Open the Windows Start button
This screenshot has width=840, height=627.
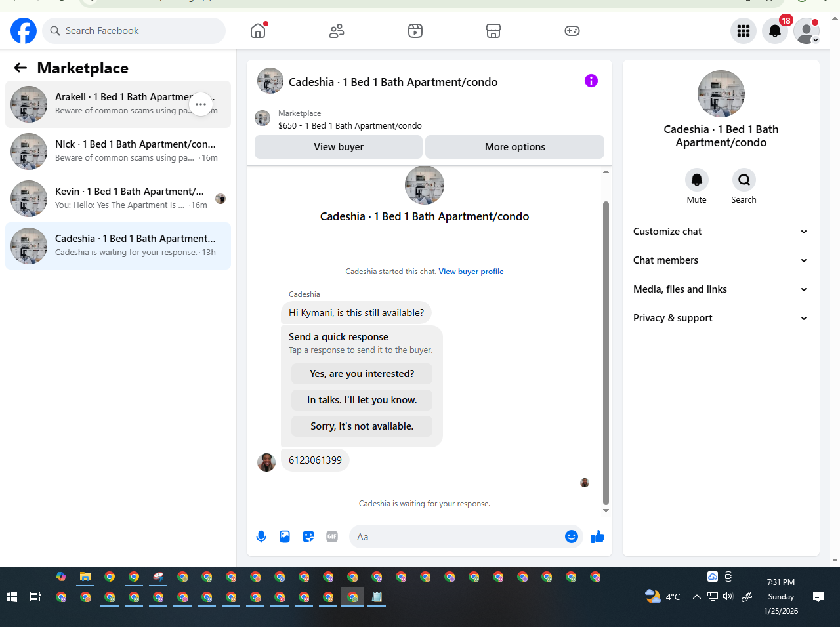tap(11, 597)
